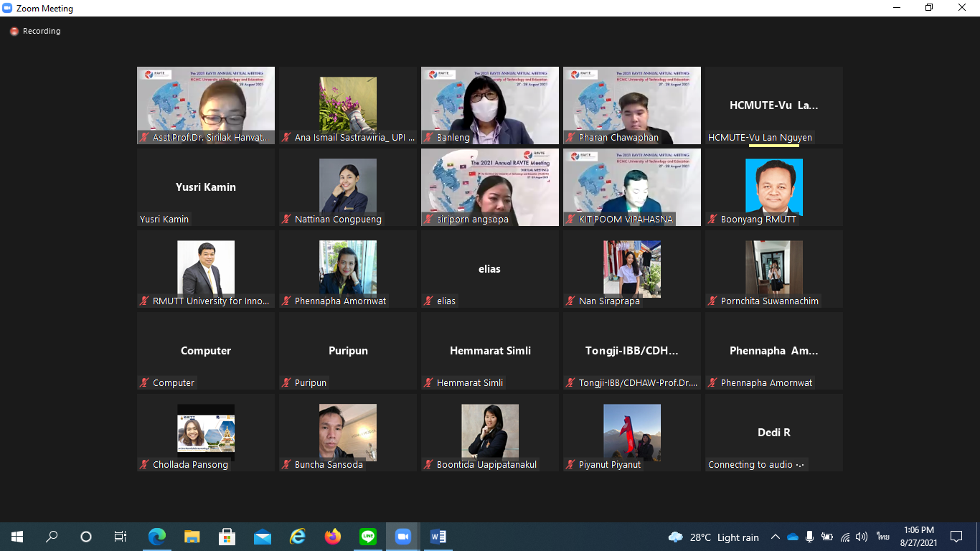
Task: Select Asst.Prof.Dr. Sirilak video tile
Action: click(x=206, y=105)
